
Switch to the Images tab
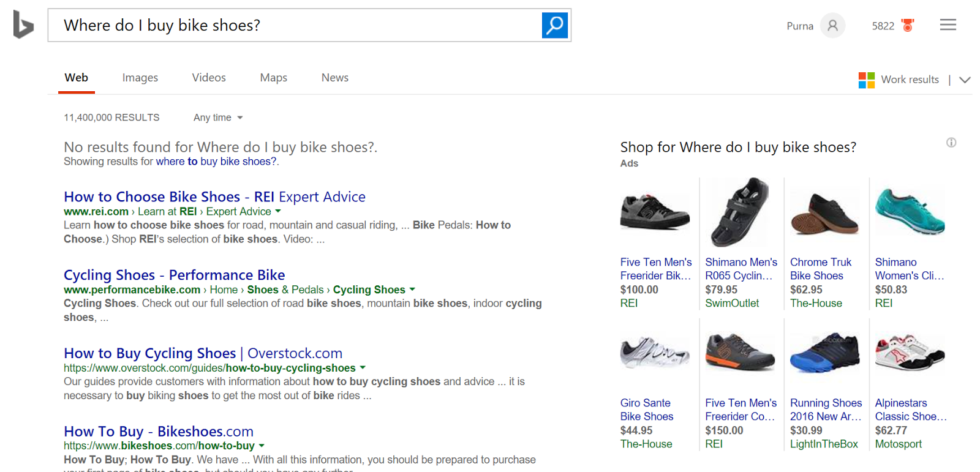140,78
